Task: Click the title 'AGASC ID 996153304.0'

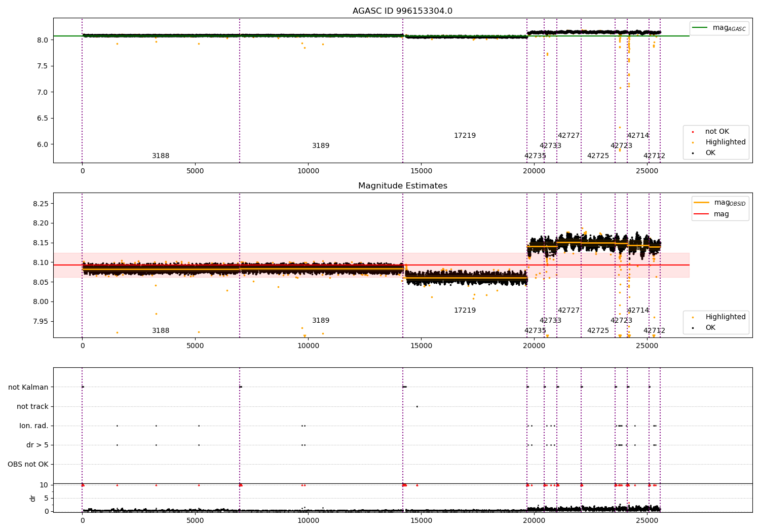Action: (x=402, y=11)
